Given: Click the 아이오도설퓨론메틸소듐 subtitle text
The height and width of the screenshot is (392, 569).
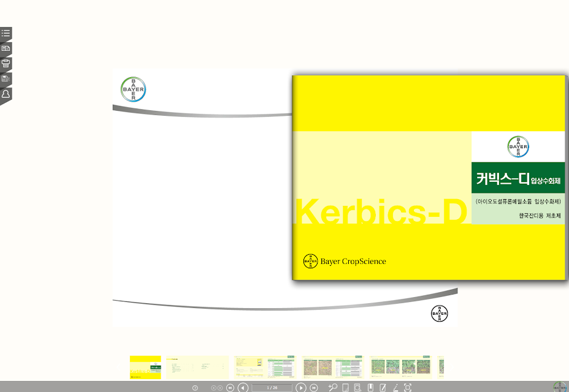Looking at the screenshot, I should (518, 202).
